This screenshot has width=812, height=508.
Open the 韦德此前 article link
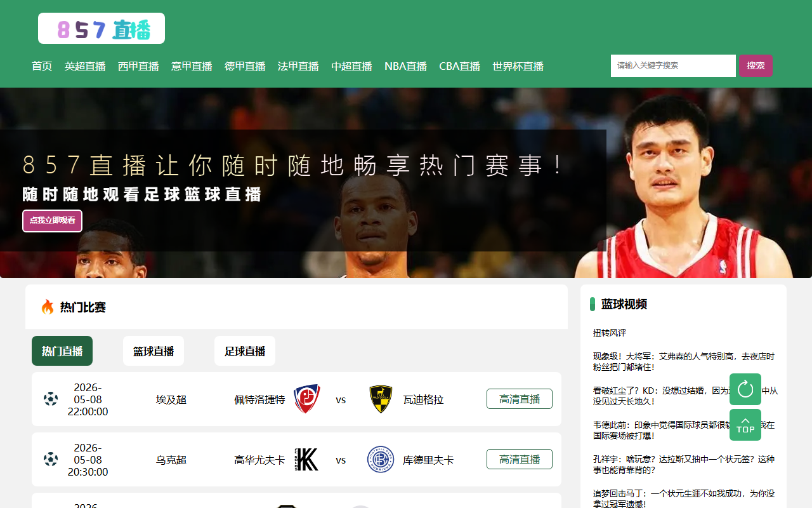[x=684, y=430]
